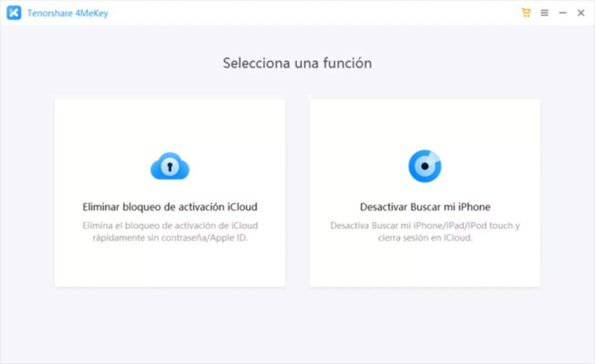595x364 pixels.
Task: Minimize the 4MeKey window
Action: 563,13
